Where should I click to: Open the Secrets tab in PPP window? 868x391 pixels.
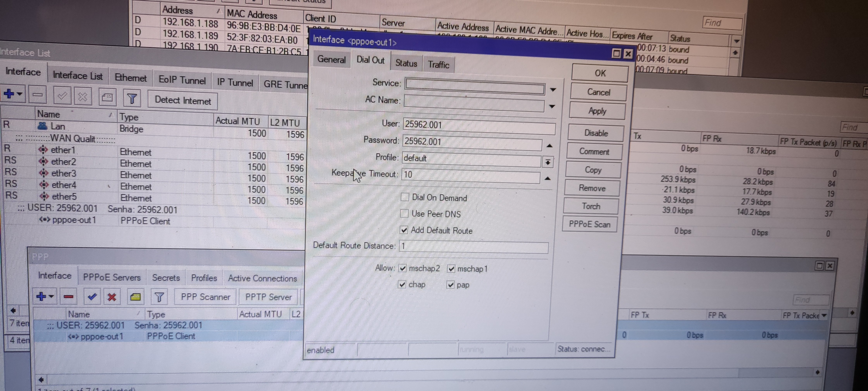click(166, 278)
